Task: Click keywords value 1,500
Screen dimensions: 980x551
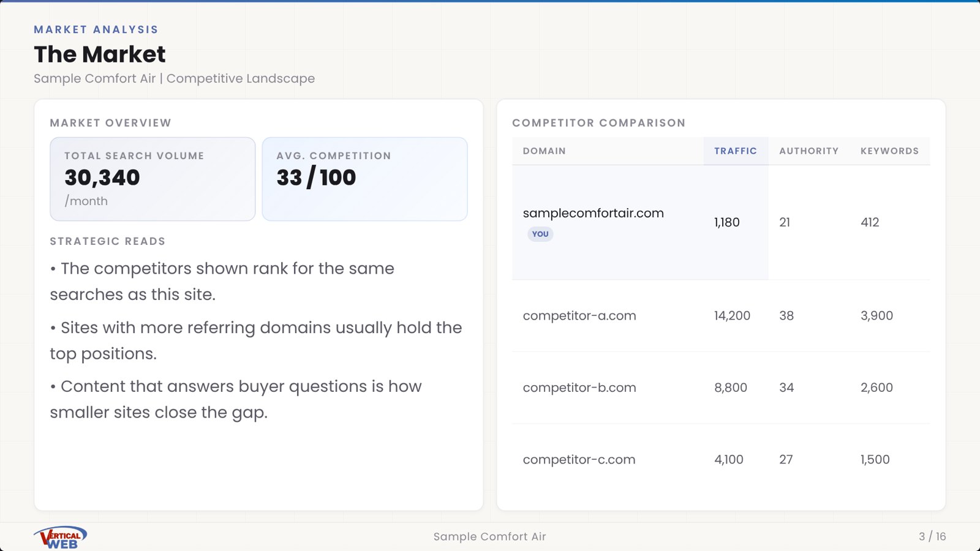Action: click(x=875, y=460)
